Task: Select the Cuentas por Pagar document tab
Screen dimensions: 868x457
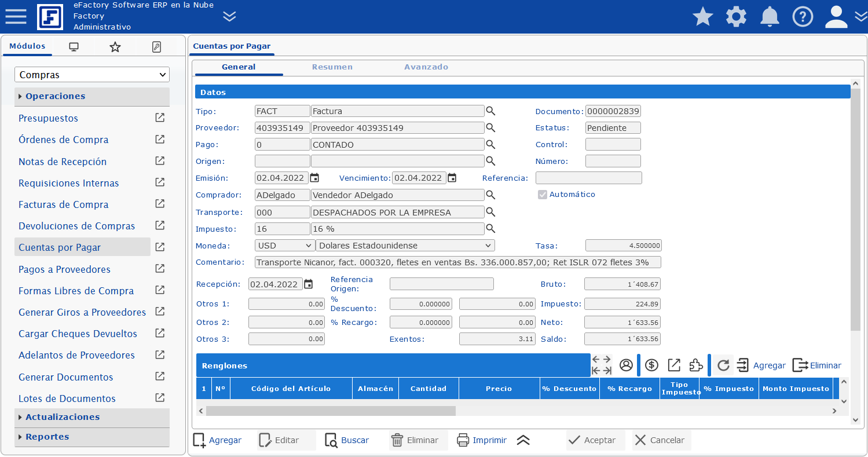Action: click(x=232, y=46)
